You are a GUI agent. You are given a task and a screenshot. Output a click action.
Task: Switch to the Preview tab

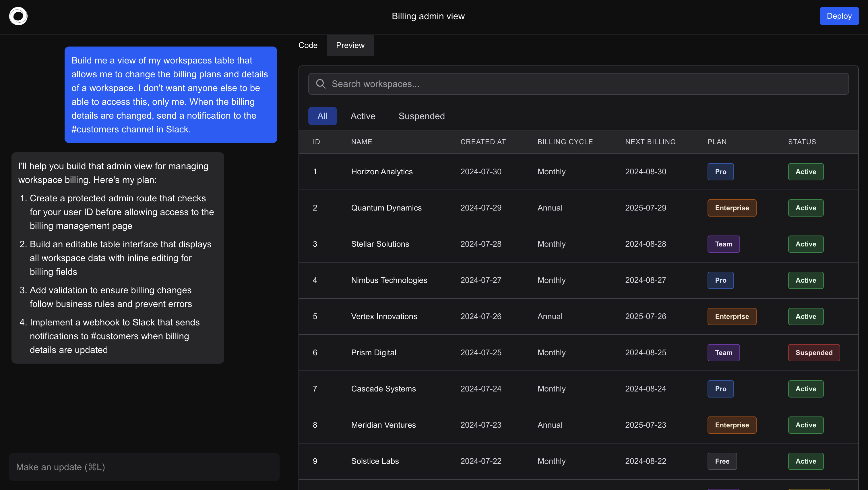[x=350, y=45]
